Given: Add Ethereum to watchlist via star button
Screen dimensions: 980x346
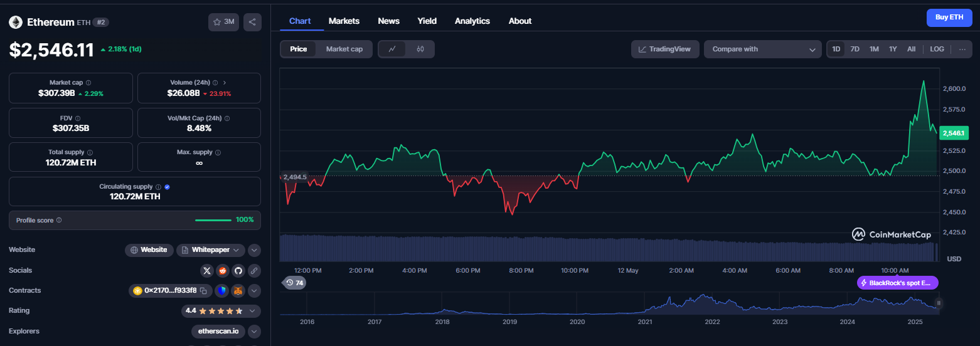Looking at the screenshot, I should point(223,22).
